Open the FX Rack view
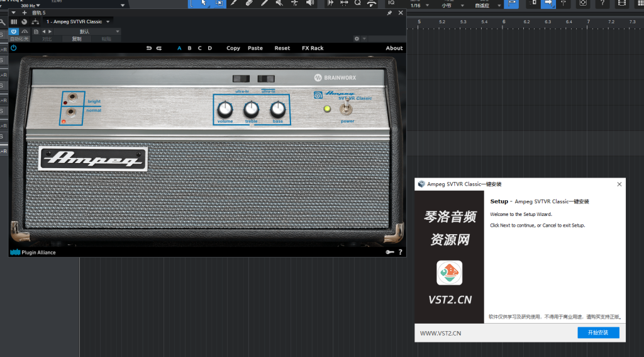 pos(313,48)
